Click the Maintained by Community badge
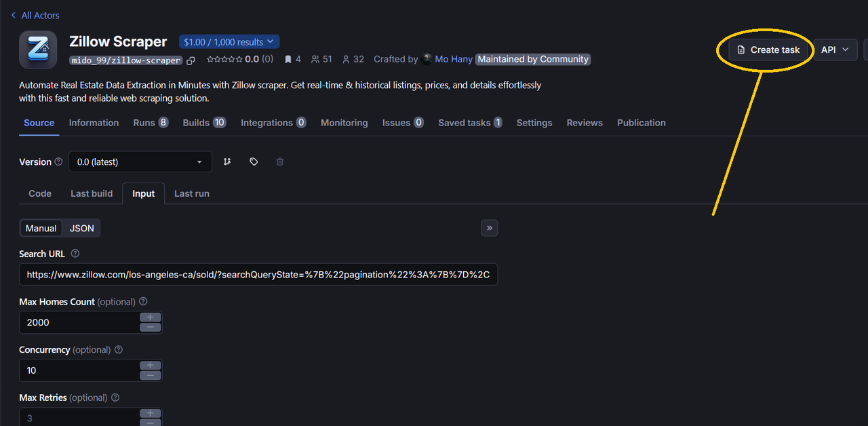The height and width of the screenshot is (426, 868). point(533,59)
